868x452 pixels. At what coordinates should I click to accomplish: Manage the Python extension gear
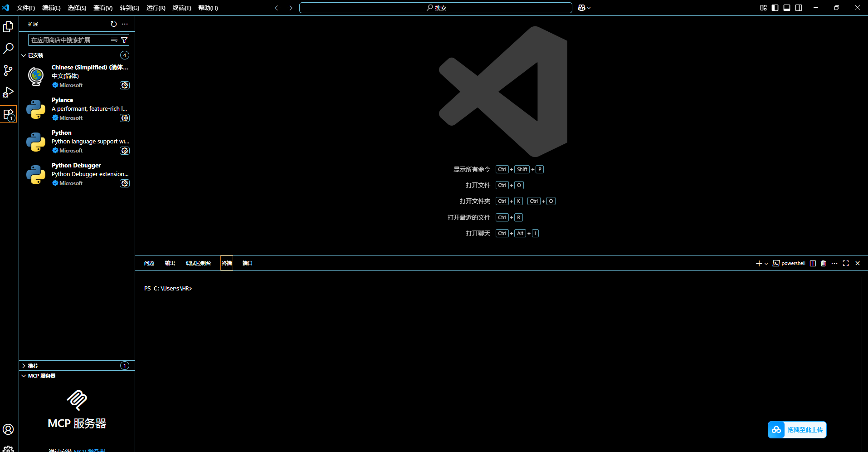[125, 151]
